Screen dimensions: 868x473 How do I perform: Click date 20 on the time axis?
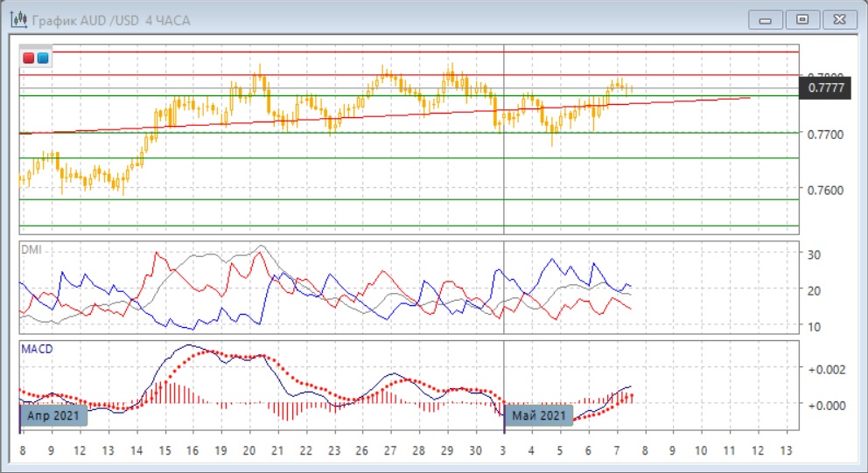coord(249,449)
